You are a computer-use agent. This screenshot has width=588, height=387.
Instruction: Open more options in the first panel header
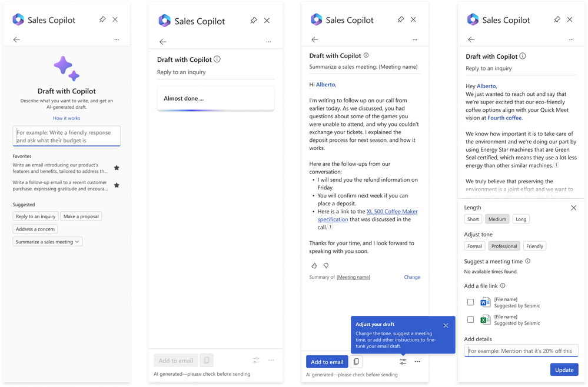coord(117,39)
